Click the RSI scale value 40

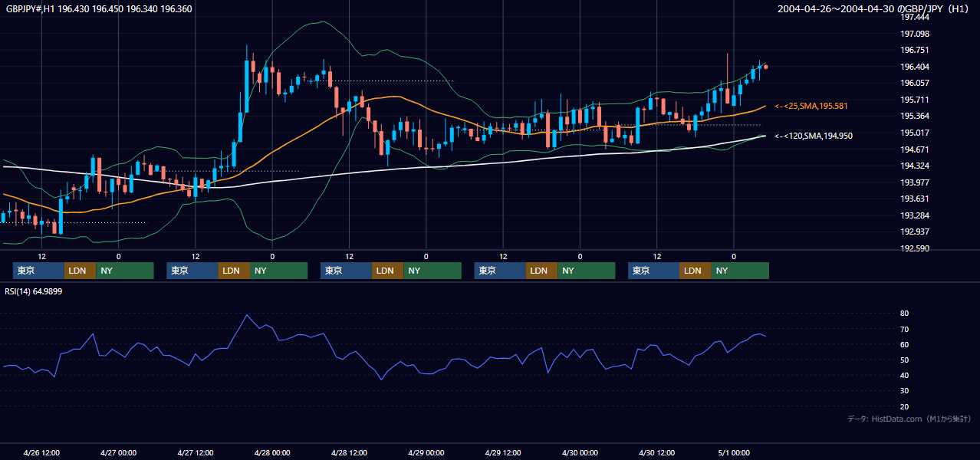point(904,375)
